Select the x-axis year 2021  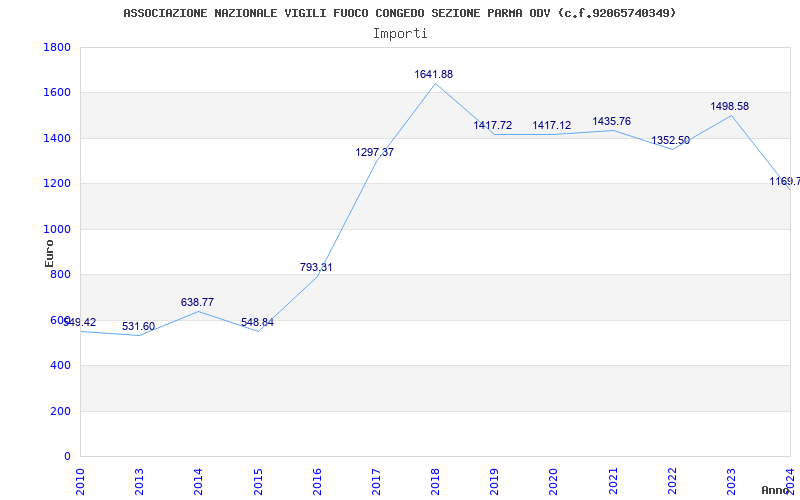tap(613, 481)
